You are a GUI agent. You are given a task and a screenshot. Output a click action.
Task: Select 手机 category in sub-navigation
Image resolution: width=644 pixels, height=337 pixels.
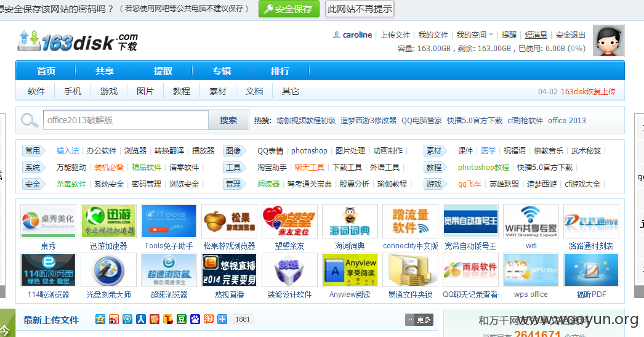[x=73, y=91]
